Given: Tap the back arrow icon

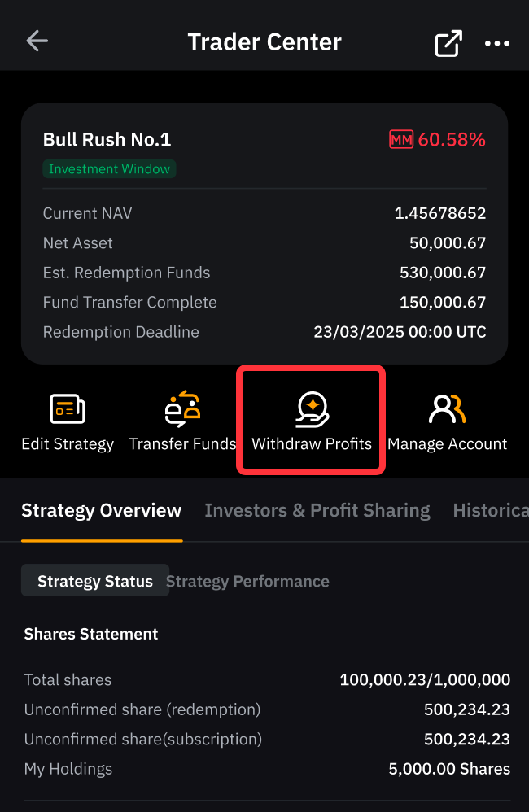Looking at the screenshot, I should pyautogui.click(x=37, y=41).
